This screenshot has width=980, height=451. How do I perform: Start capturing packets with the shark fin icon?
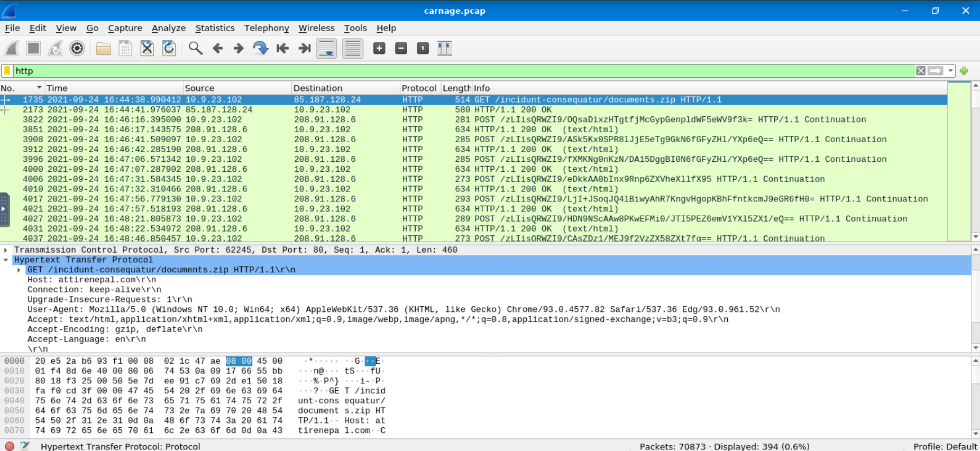pos(12,49)
